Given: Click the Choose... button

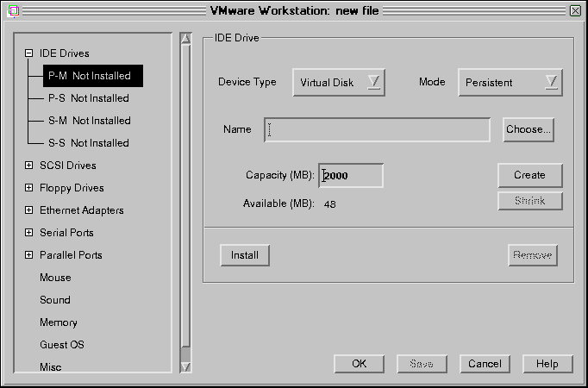Looking at the screenshot, I should coord(529,129).
